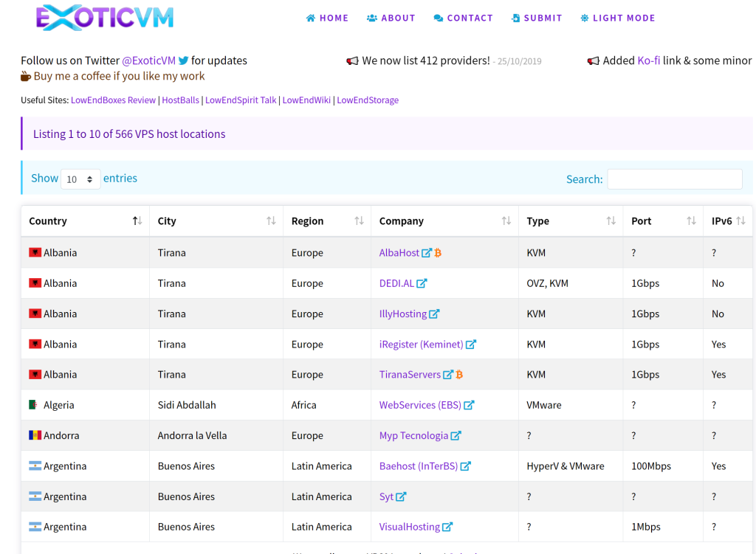The image size is (756, 554).
Task: Click AlbaHost external link icon
Action: point(427,253)
